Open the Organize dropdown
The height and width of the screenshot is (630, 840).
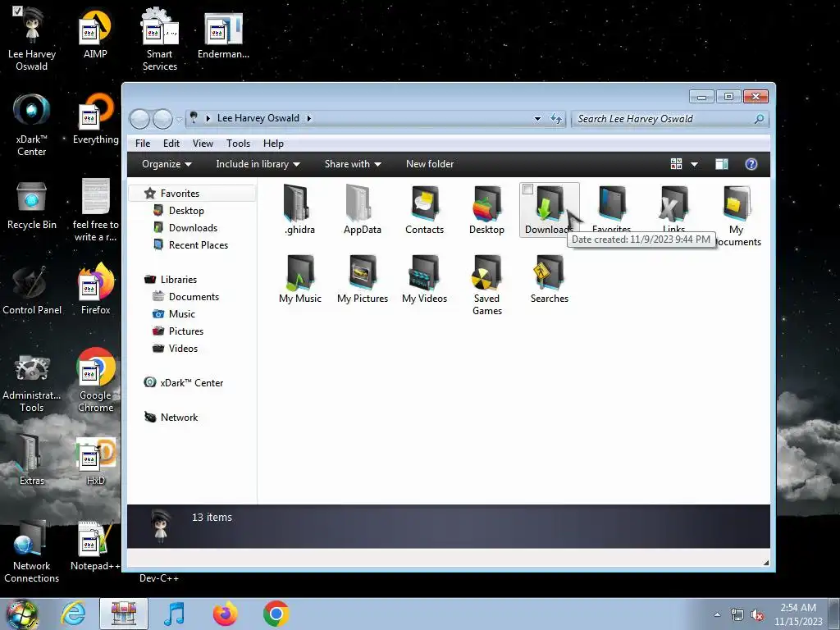tap(167, 164)
